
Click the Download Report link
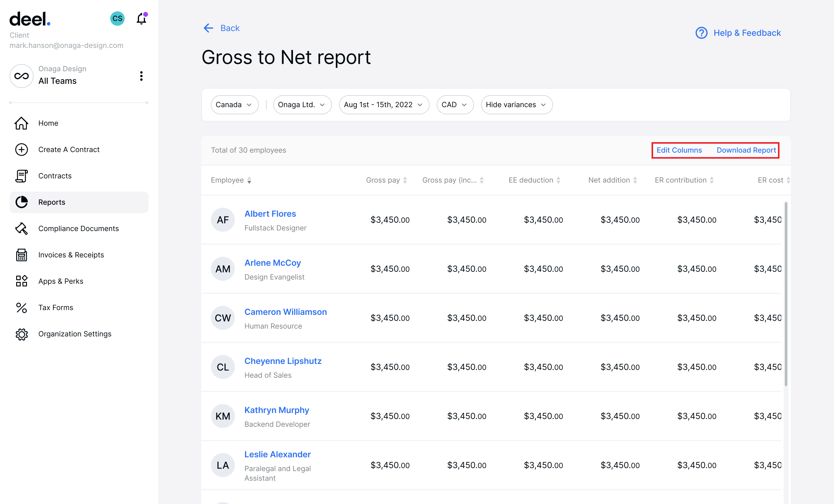pyautogui.click(x=746, y=150)
